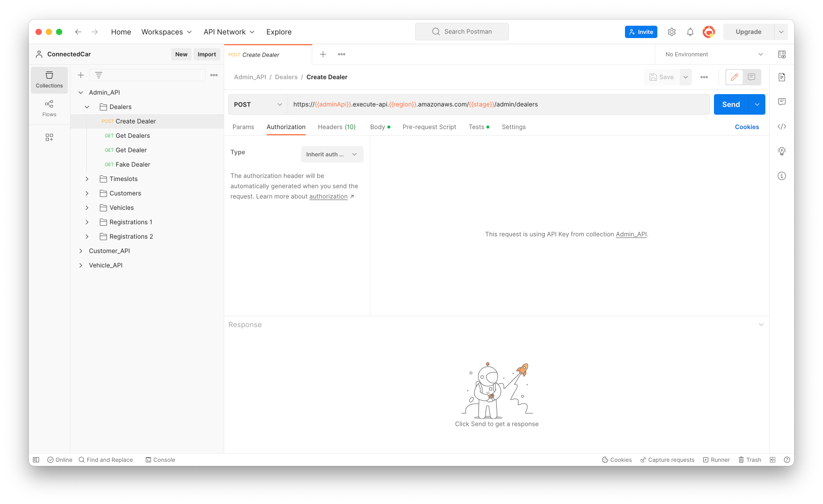
Task: Open request info panel
Action: 782,176
